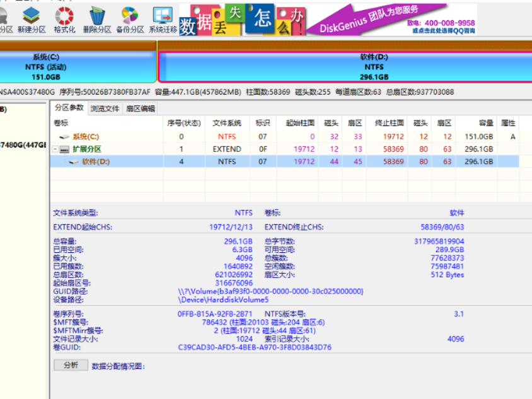Click the 系统(C:) drive icon in table

pos(64,137)
